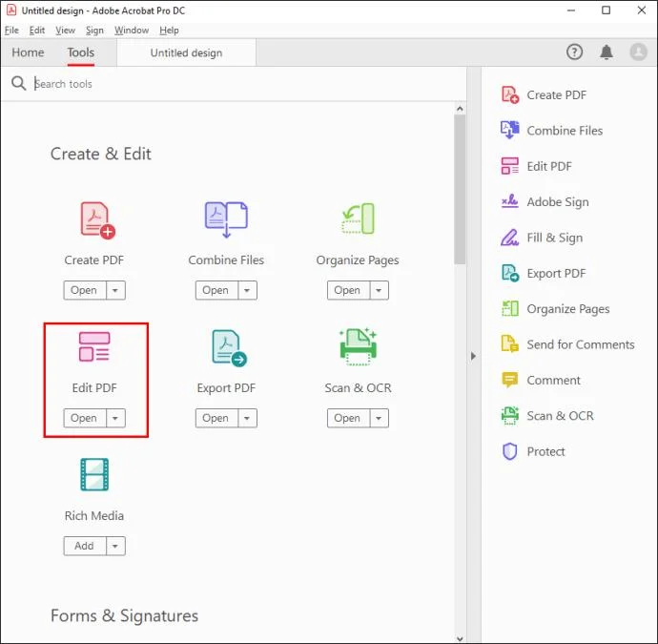
Task: Select Create PDF icon in right sidebar
Action: coord(510,94)
